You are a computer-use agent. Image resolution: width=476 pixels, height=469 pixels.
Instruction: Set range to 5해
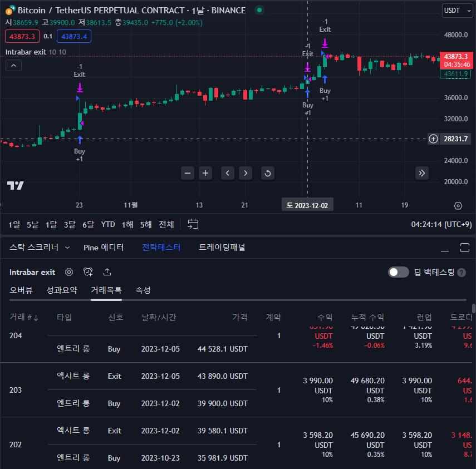pyautogui.click(x=146, y=225)
